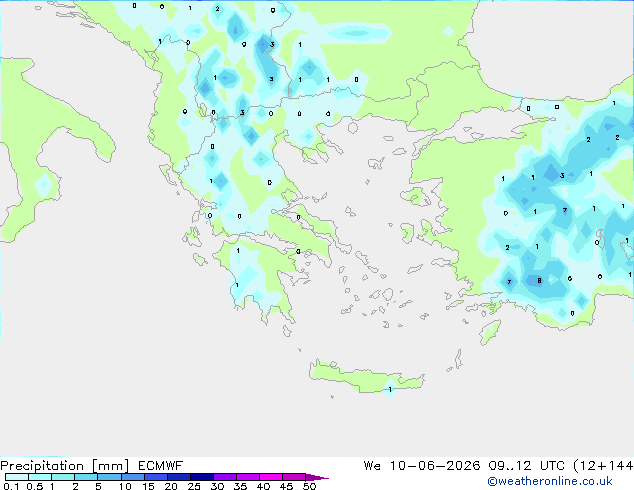
Task: Select the 5–10 mm legend color swatch
Action: 109,477
